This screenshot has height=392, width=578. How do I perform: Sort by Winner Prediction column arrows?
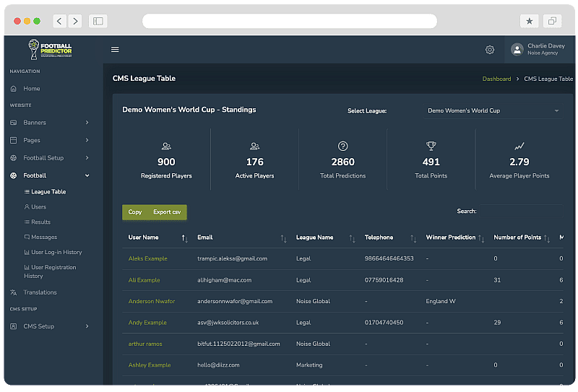481,238
